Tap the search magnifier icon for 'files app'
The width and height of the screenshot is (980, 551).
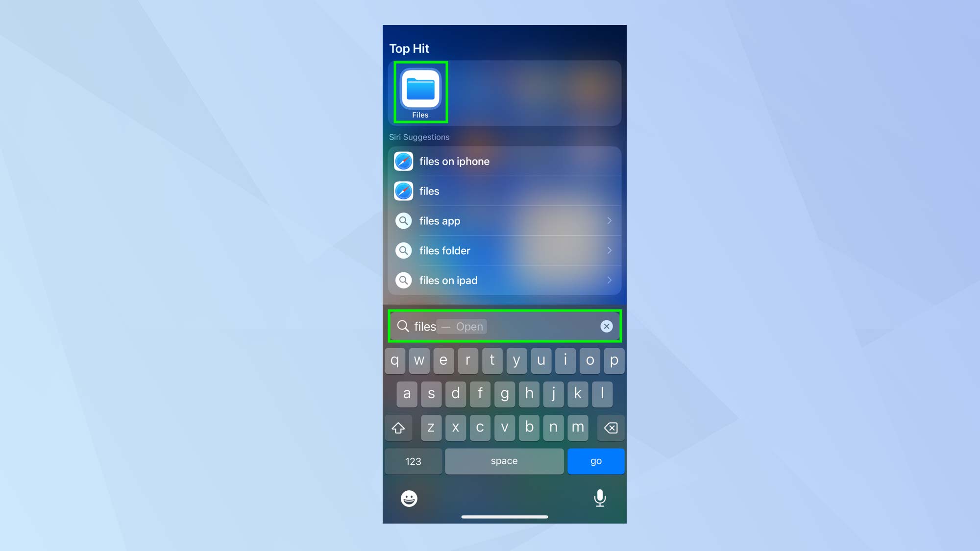click(x=404, y=221)
